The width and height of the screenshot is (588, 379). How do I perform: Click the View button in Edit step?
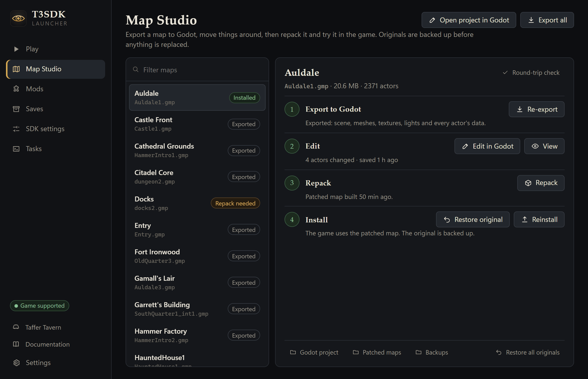(x=544, y=146)
